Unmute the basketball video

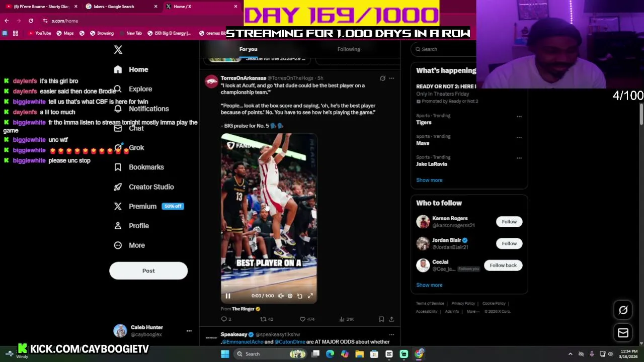tap(281, 296)
